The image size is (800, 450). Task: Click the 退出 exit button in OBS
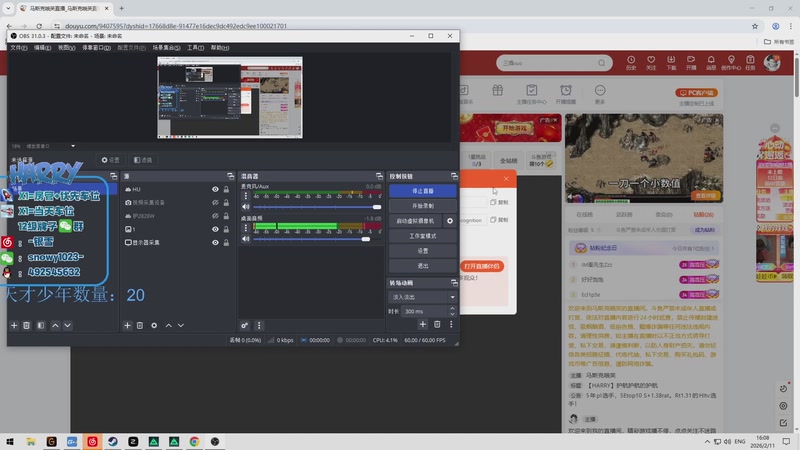(422, 266)
